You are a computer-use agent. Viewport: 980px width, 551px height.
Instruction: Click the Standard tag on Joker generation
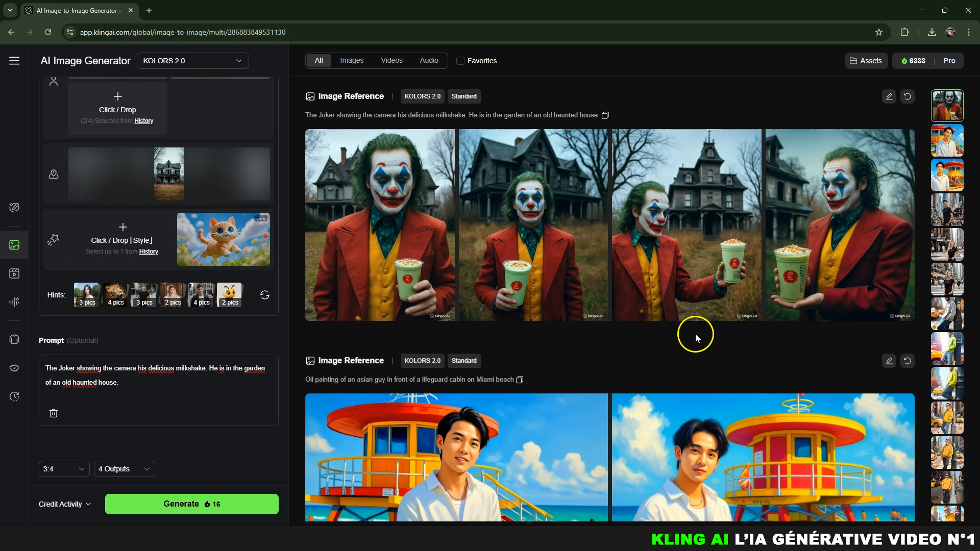tap(464, 96)
